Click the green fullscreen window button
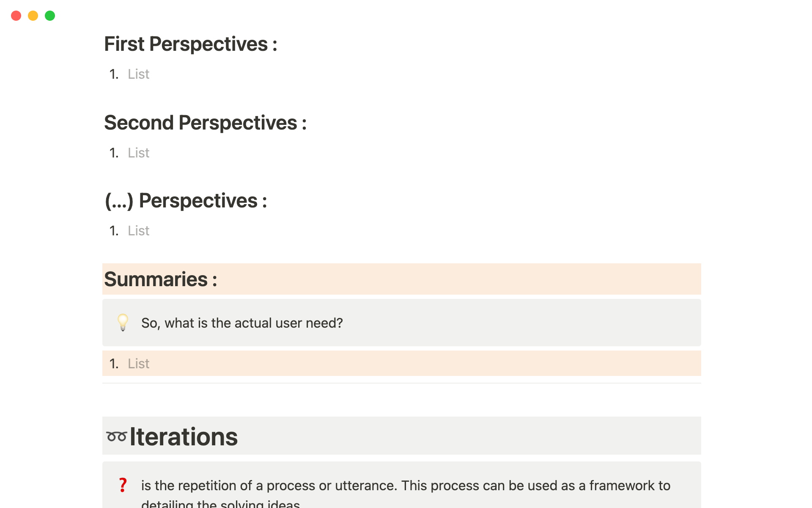Image resolution: width=812 pixels, height=508 pixels. point(50,16)
